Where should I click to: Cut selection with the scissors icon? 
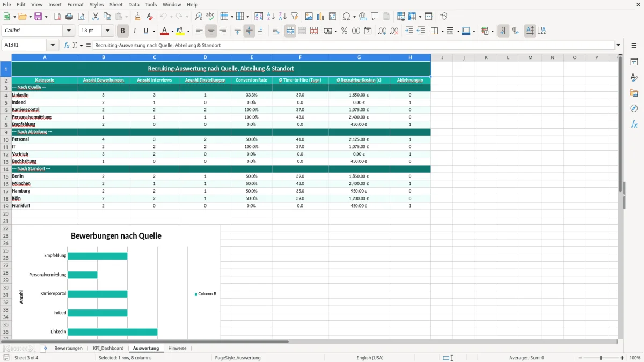pyautogui.click(x=96, y=17)
